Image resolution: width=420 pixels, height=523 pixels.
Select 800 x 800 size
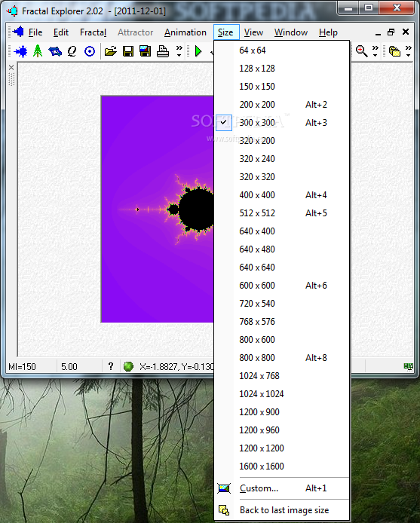(x=282, y=357)
